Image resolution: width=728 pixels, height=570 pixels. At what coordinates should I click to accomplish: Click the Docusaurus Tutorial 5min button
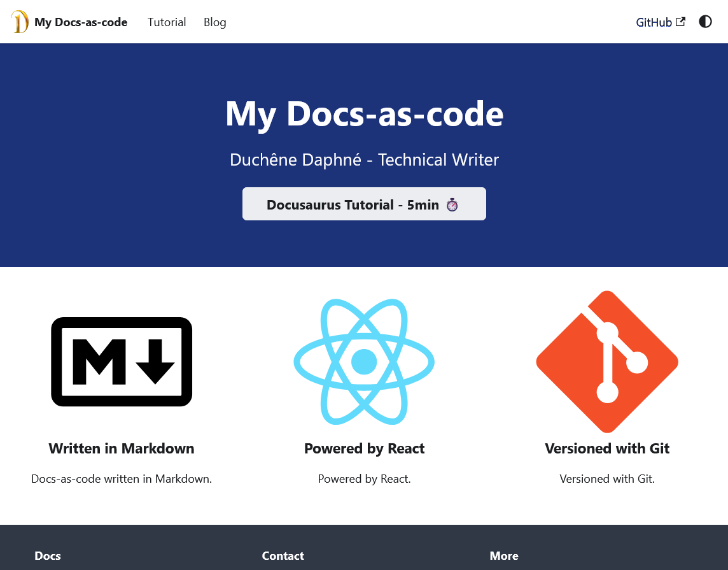[364, 204]
